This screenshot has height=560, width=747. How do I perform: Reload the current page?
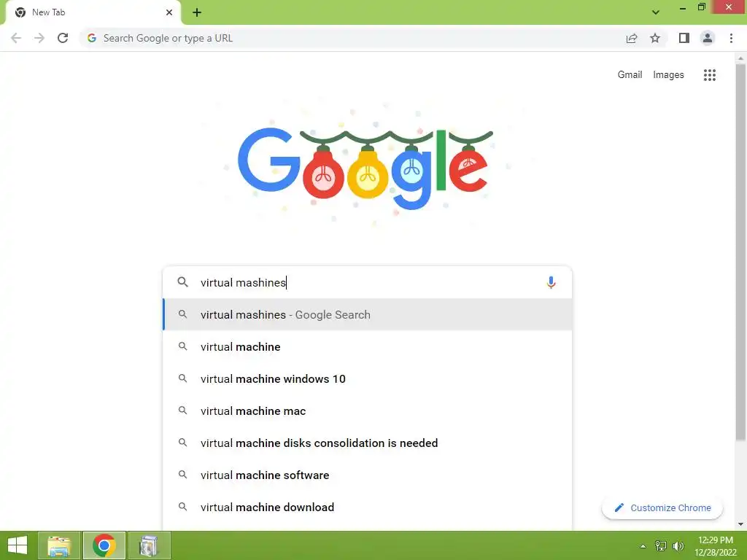pos(63,38)
